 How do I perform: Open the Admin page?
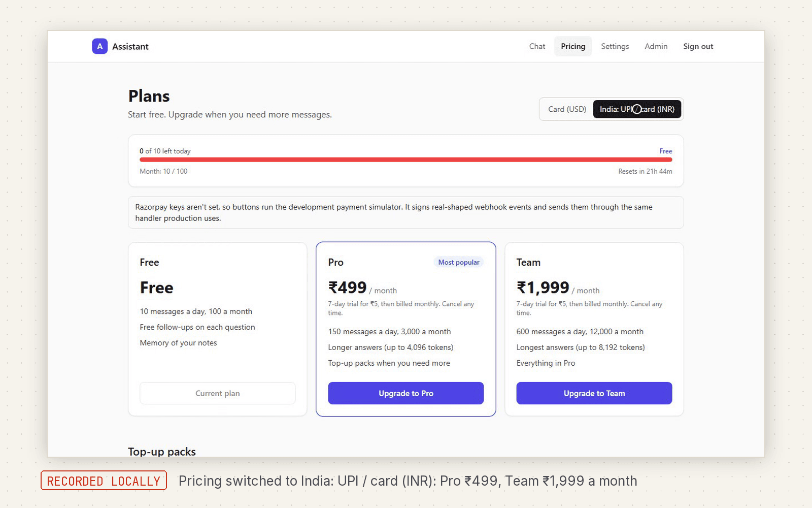656,46
